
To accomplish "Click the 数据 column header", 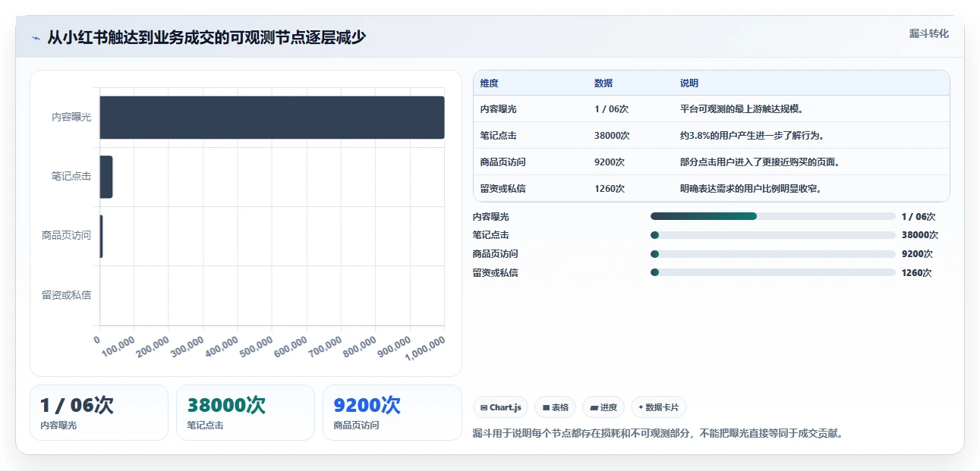I will (603, 83).
